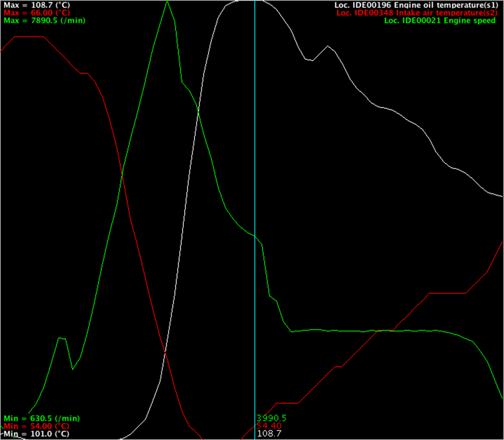Select the 'Engine oil temperature(s1)' legend label
Image resolution: width=504 pixels, height=440 pixels.
[416, 5]
